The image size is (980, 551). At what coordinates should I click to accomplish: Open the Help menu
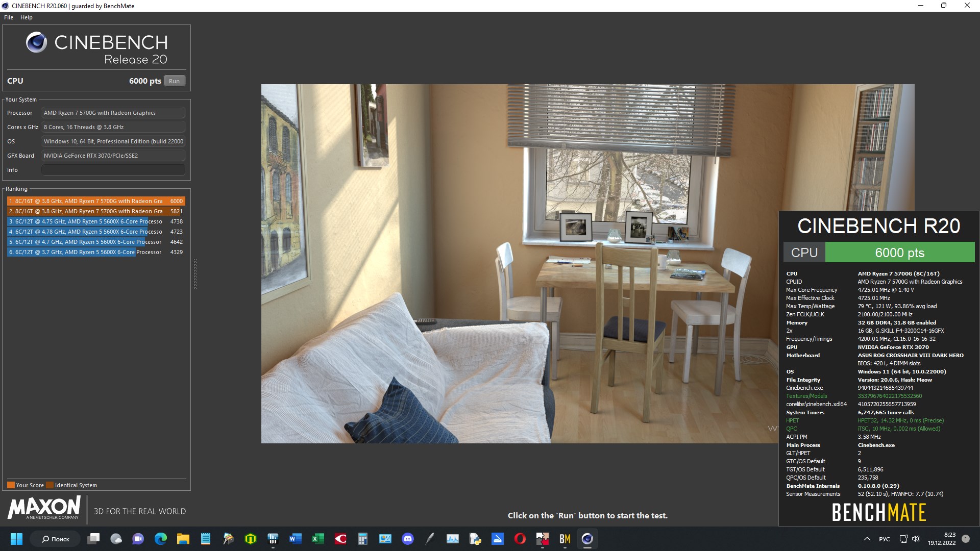point(27,17)
